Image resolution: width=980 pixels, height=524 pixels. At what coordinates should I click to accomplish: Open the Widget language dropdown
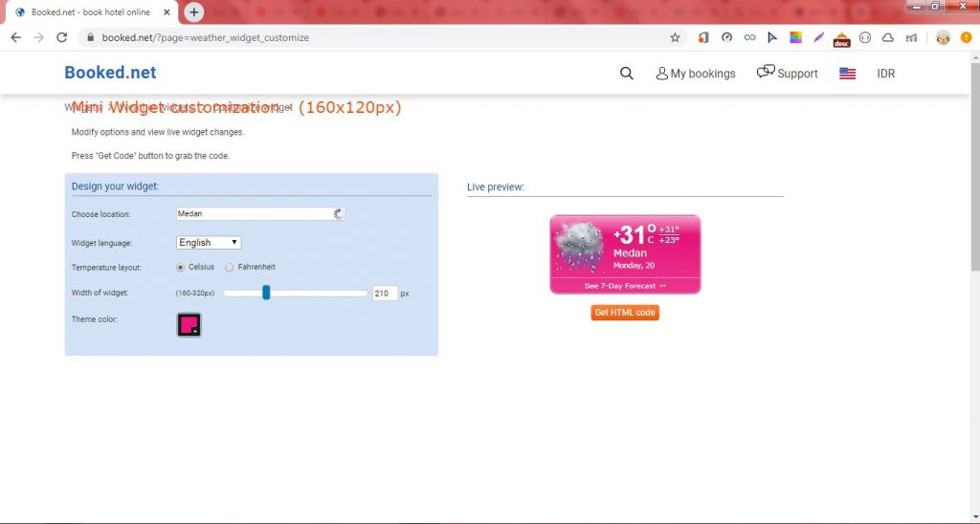click(209, 242)
